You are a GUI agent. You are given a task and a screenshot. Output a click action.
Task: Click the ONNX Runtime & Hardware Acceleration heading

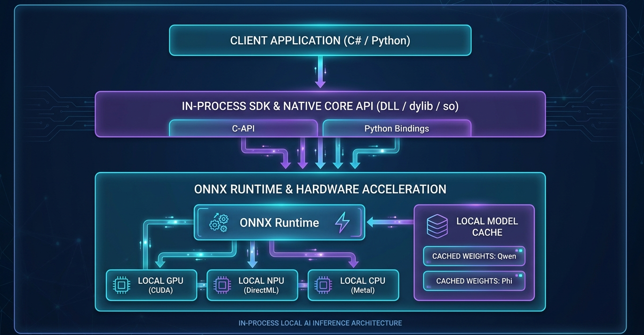point(320,189)
